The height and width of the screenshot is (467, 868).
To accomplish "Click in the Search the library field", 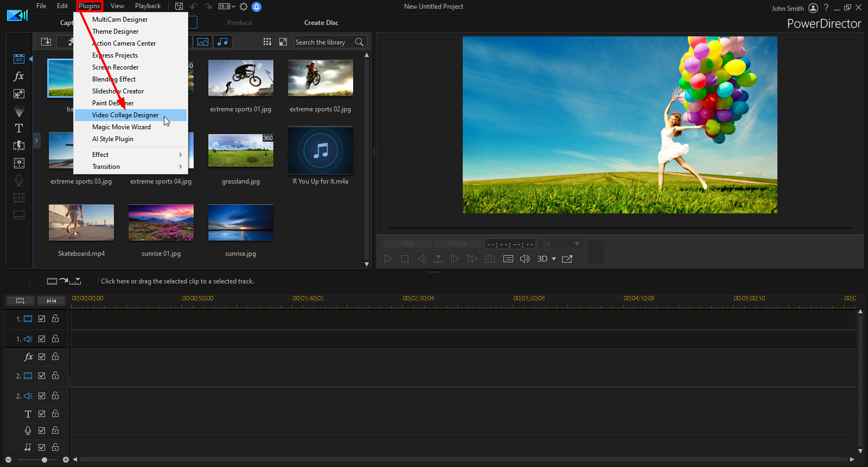I will click(324, 42).
